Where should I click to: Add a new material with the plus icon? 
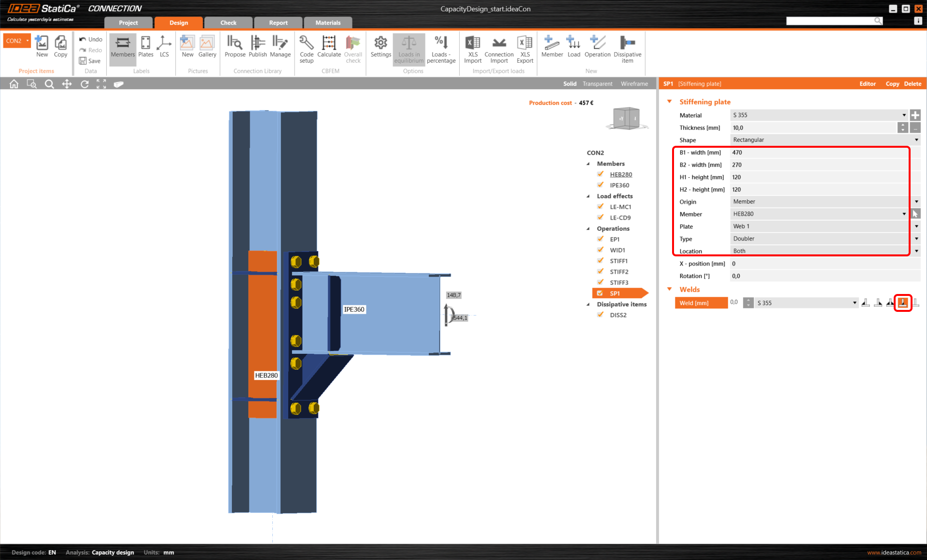click(x=915, y=115)
